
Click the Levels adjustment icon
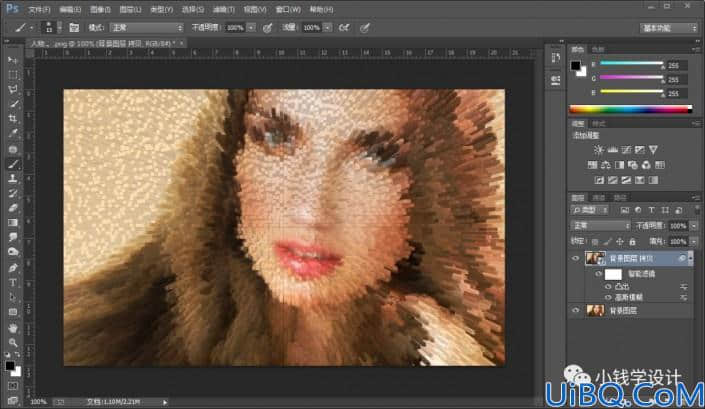tap(612, 150)
